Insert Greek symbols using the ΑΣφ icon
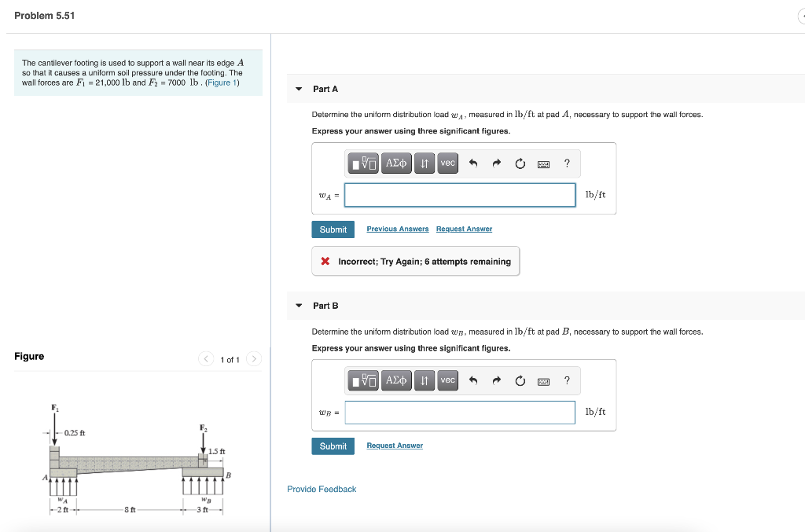 point(396,163)
